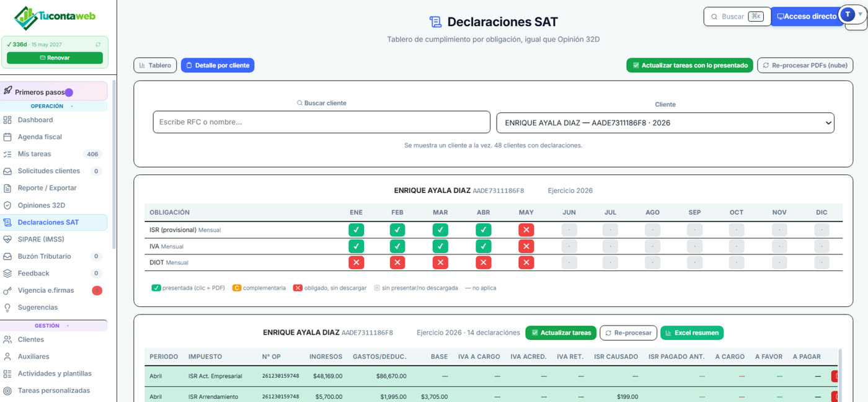The width and height of the screenshot is (868, 402).
Task: Click Primeros pasos
Action: coord(54,91)
